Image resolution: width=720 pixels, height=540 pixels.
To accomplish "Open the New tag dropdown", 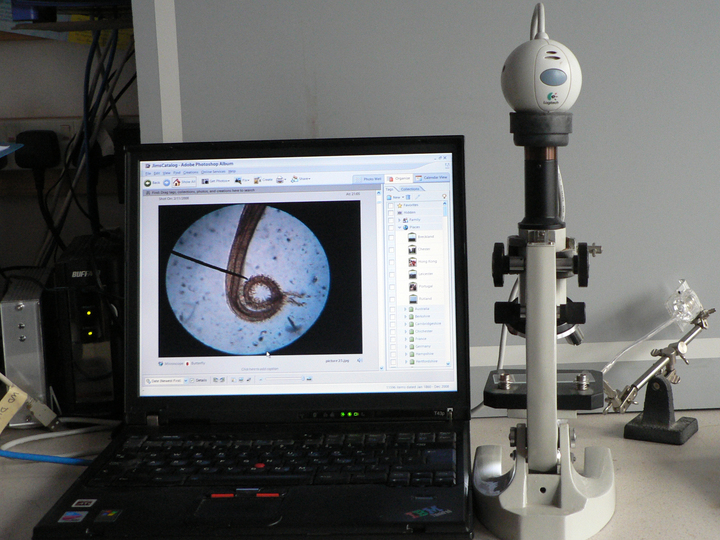I will (x=395, y=197).
